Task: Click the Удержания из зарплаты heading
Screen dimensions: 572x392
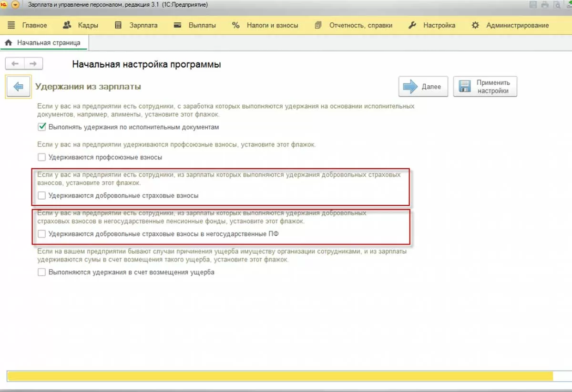Action: (x=88, y=87)
